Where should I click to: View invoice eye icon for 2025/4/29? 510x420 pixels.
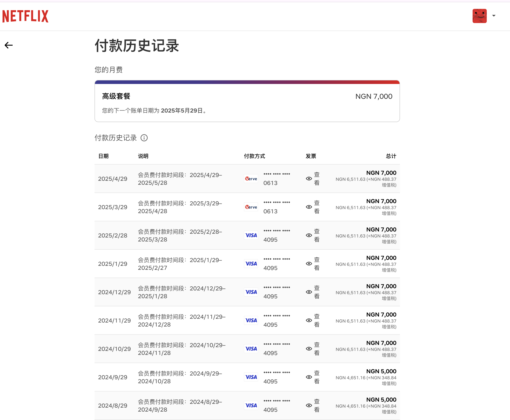(x=309, y=179)
